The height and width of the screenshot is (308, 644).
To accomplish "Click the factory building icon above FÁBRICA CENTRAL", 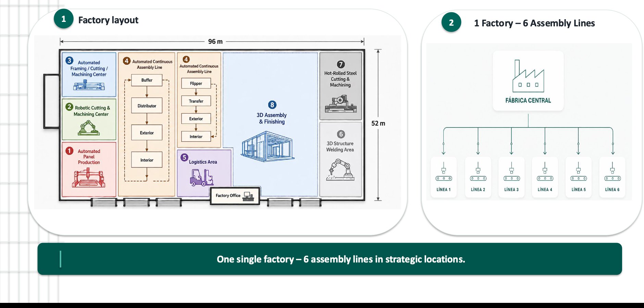I will tap(528, 76).
